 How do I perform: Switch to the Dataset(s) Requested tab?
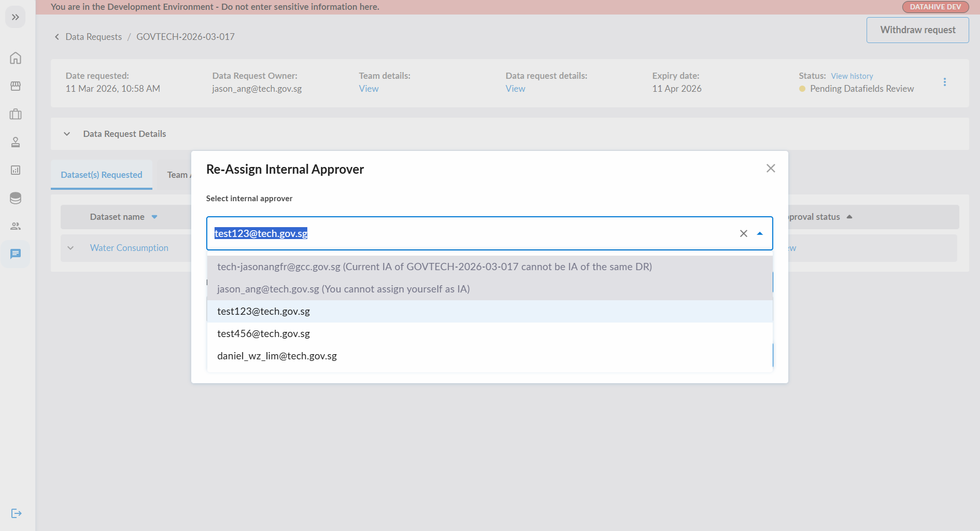point(102,175)
